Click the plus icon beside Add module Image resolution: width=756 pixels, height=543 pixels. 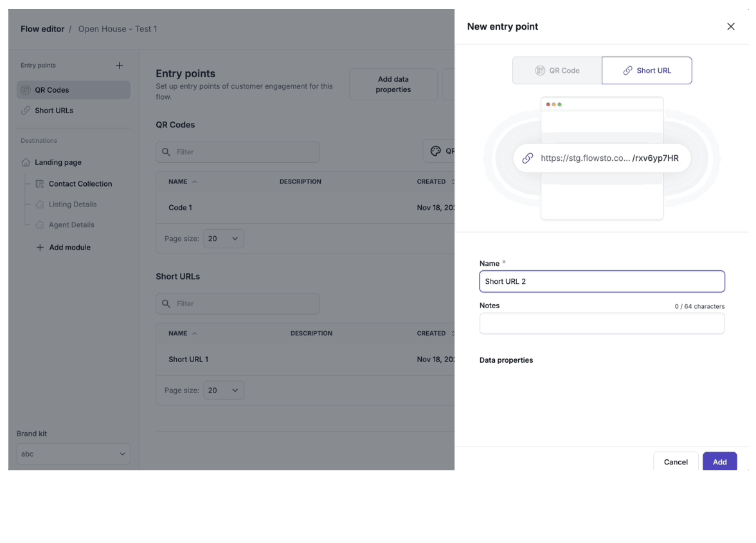pyautogui.click(x=40, y=247)
